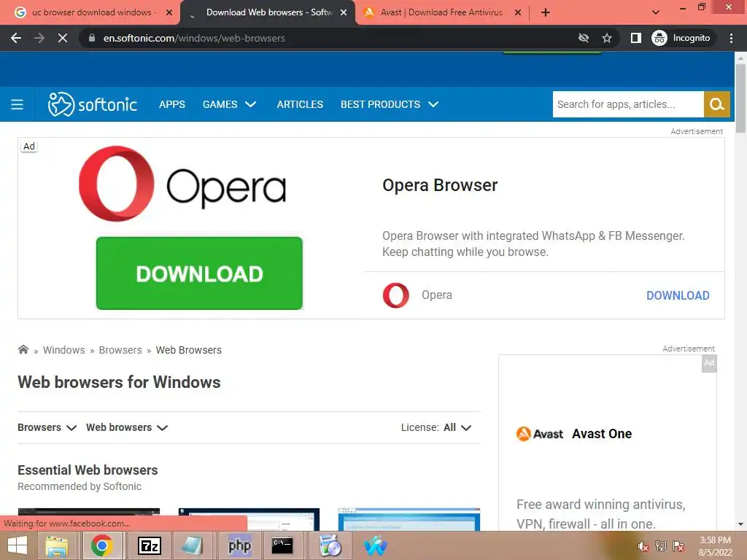This screenshot has height=560, width=747.
Task: Select the Download Web browsers Softonic tab
Action: point(268,12)
